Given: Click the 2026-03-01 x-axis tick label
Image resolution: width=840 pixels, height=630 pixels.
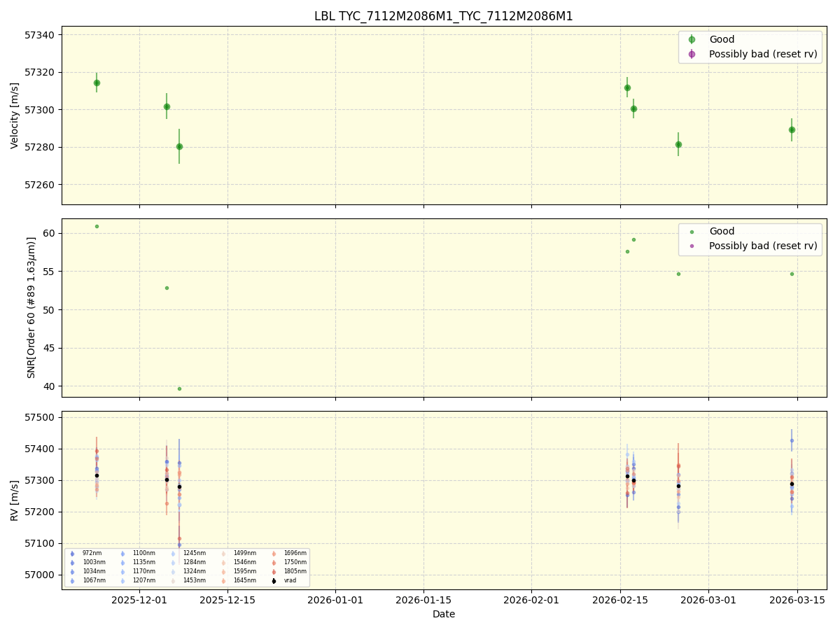Looking at the screenshot, I should pos(708,600).
